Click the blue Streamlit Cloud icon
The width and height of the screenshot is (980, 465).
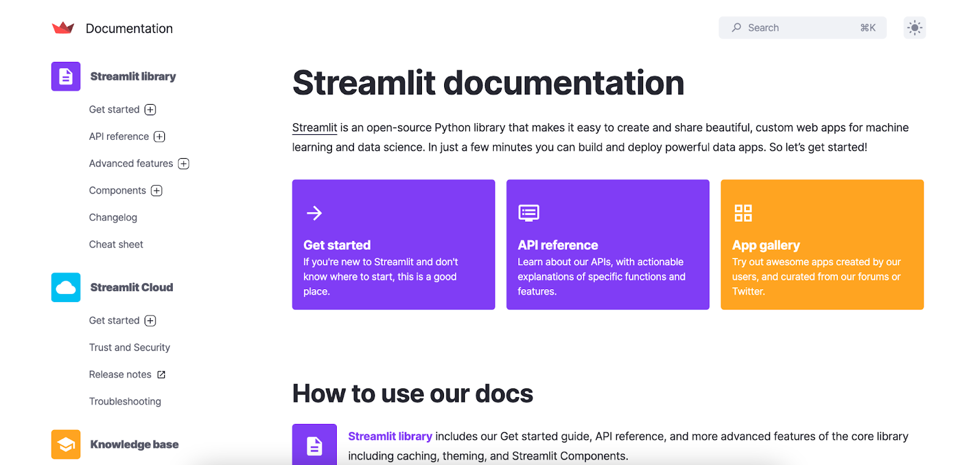tap(66, 287)
